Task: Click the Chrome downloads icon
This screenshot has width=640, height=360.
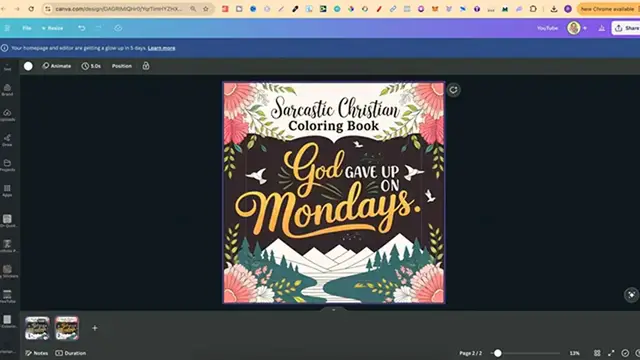Action: tap(554, 9)
